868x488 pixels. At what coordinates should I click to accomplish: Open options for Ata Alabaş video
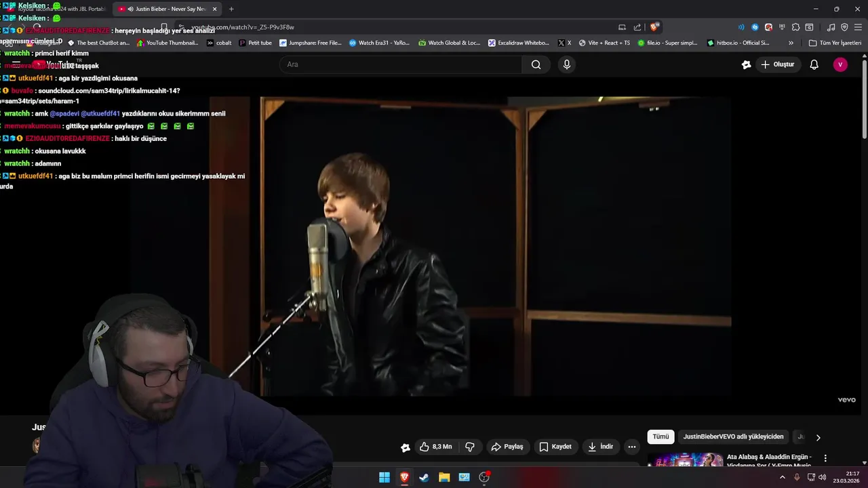point(825,458)
